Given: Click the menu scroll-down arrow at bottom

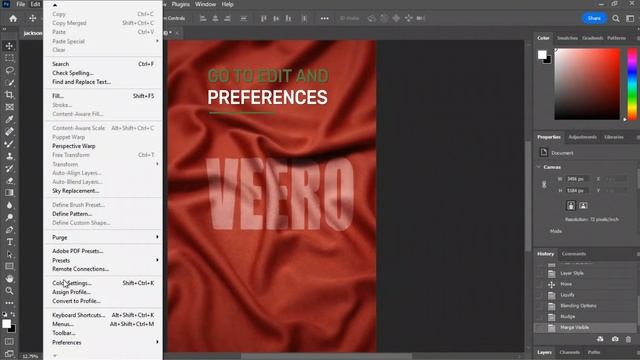Looking at the screenshot, I should coord(55,356).
